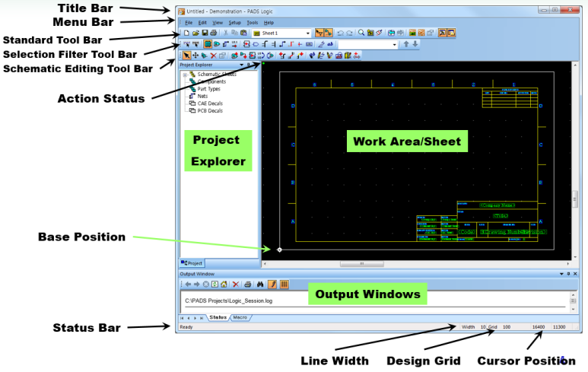Image resolution: width=588 pixels, height=372 pixels.
Task: Toggle the Schematic Editing toolbar button
Action: tap(328, 33)
